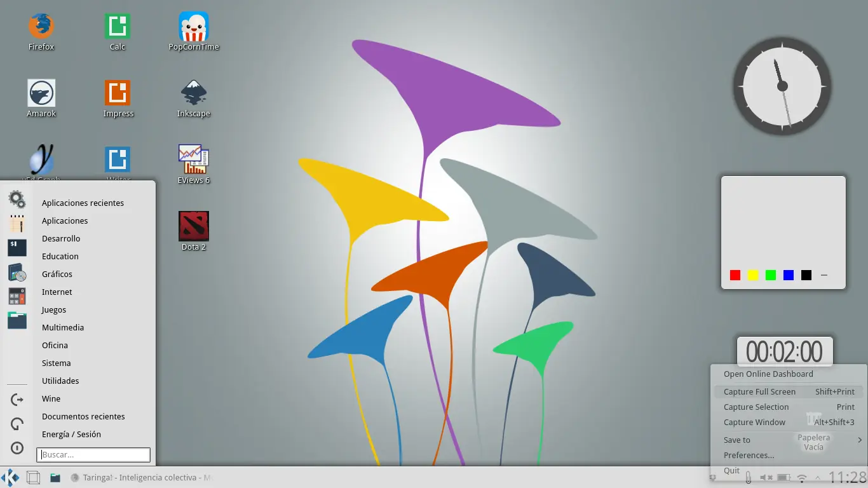Screen dimensions: 868x488
Task: Choose Capture Window
Action: coord(789,422)
